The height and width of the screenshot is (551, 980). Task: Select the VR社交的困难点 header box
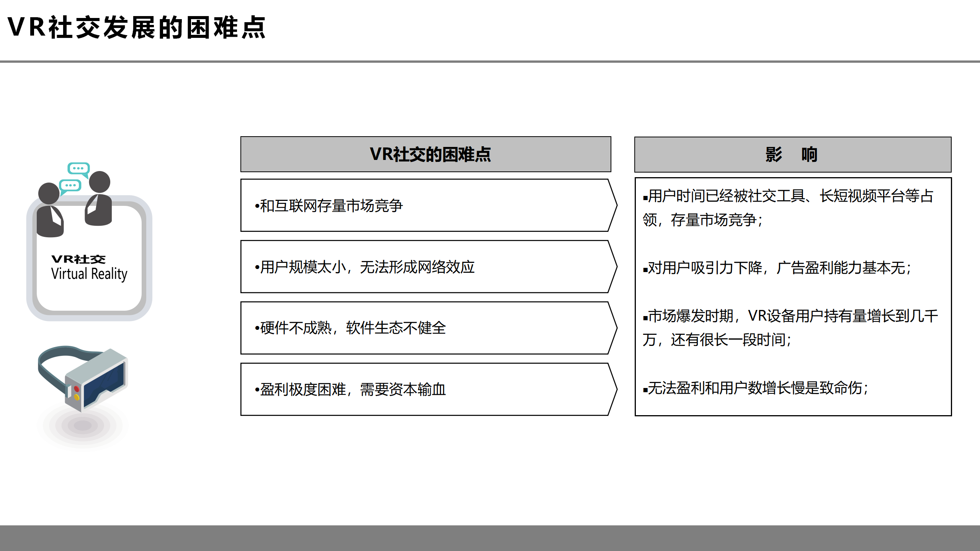coord(426,154)
